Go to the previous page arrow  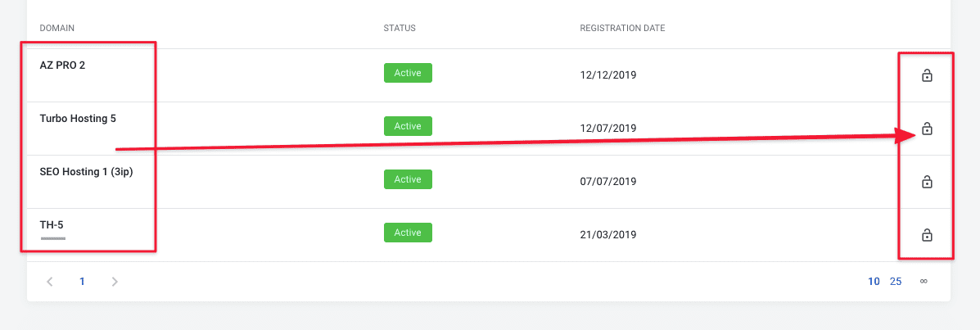[x=50, y=282]
